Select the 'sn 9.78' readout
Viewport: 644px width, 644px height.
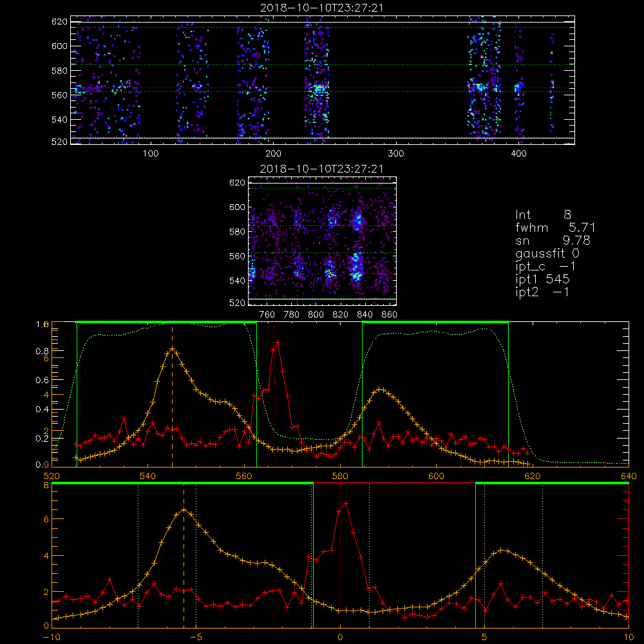pyautogui.click(x=553, y=240)
